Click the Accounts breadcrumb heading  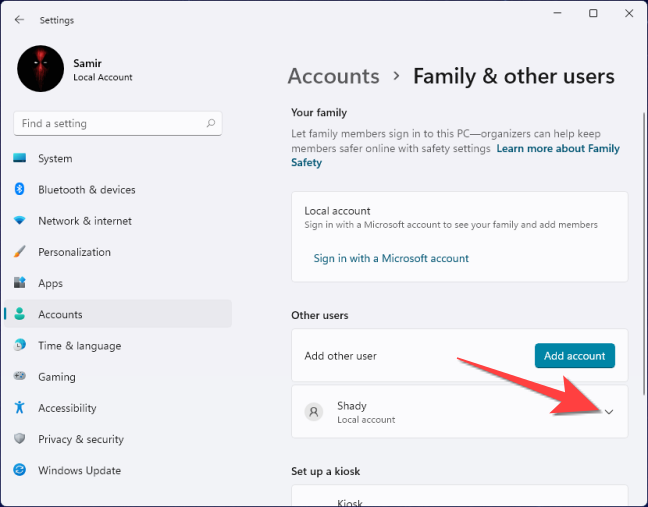tap(333, 76)
